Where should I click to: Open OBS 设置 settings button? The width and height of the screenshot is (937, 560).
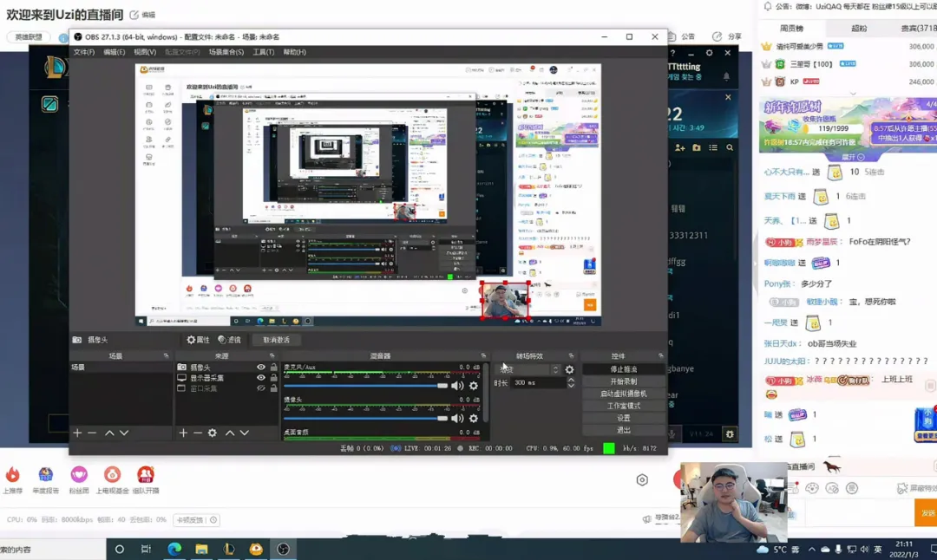[x=623, y=418]
